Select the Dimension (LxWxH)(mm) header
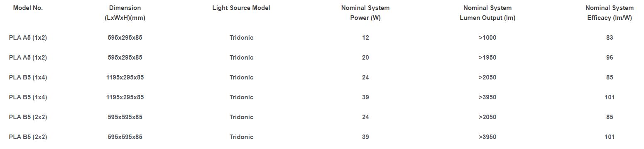The height and width of the screenshot is (149, 644). (125, 13)
